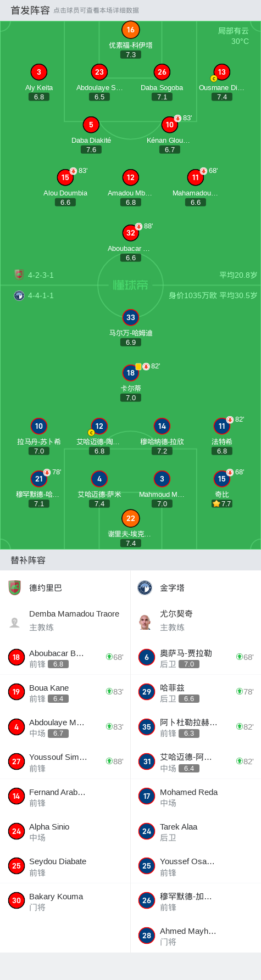Click the 金字塔 team crest
261x980 pixels.
[145, 588]
